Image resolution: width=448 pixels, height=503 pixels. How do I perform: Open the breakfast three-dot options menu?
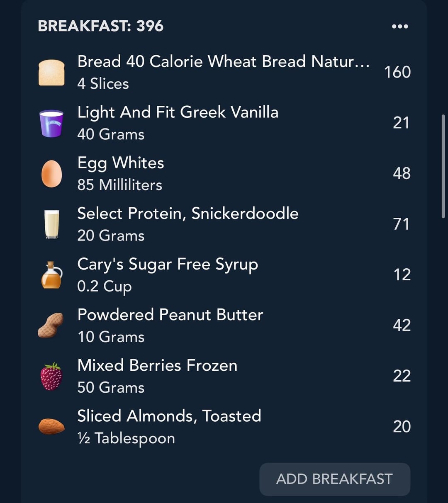click(400, 27)
